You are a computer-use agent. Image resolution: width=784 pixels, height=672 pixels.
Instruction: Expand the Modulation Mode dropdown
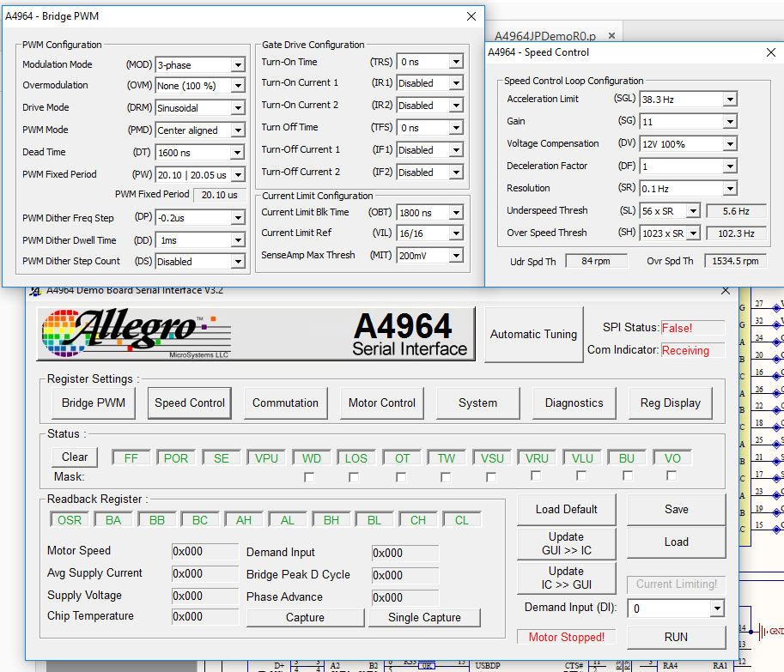pyautogui.click(x=239, y=65)
